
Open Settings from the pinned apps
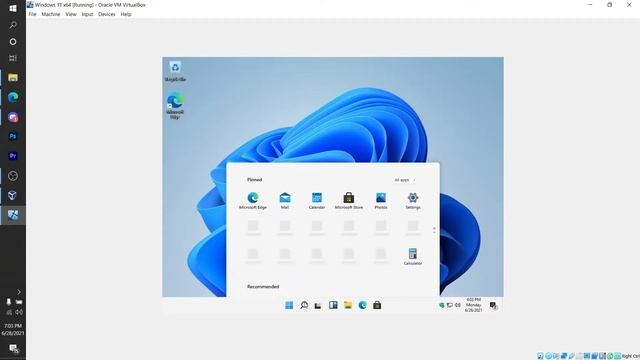pos(413,201)
